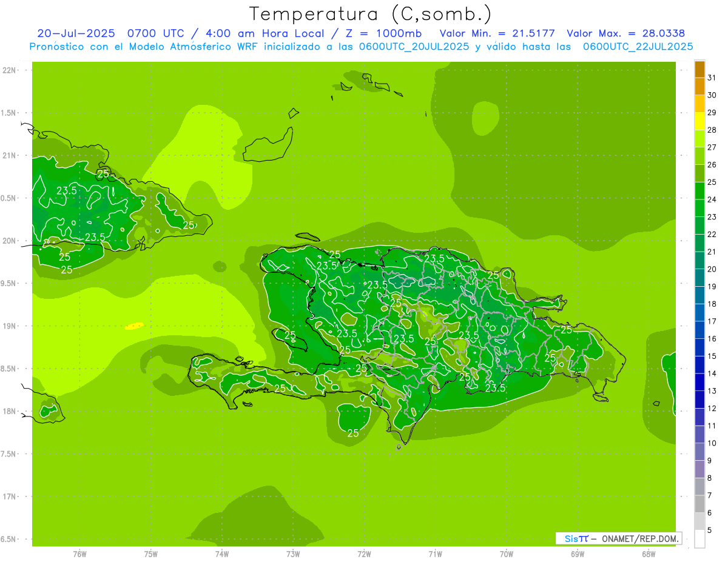This screenshot has height=562, width=728.
Task: Click the "71W" longitude label
Action: point(435,554)
